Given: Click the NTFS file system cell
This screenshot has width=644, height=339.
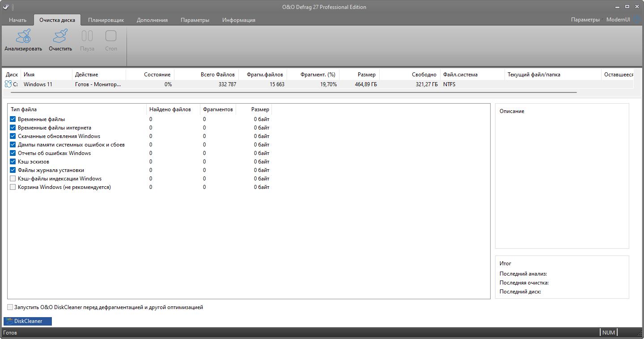Looking at the screenshot, I should coord(449,84).
